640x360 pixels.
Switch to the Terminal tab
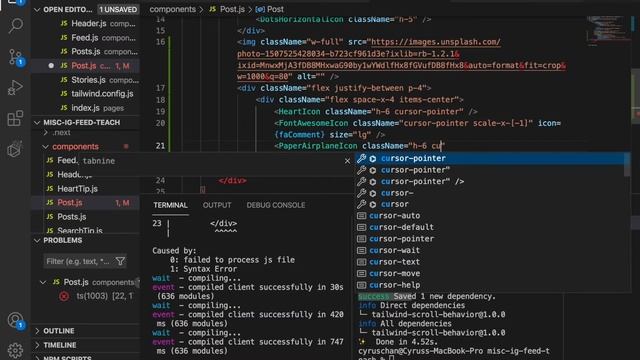pyautogui.click(x=170, y=205)
